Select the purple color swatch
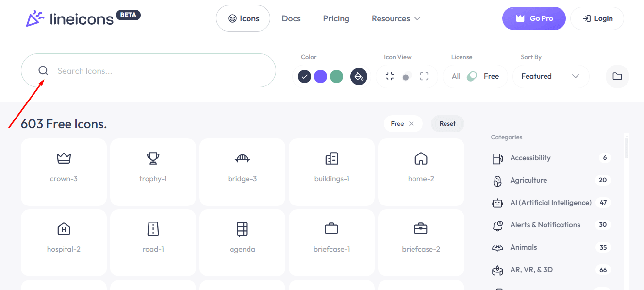644x290 pixels. pos(320,76)
